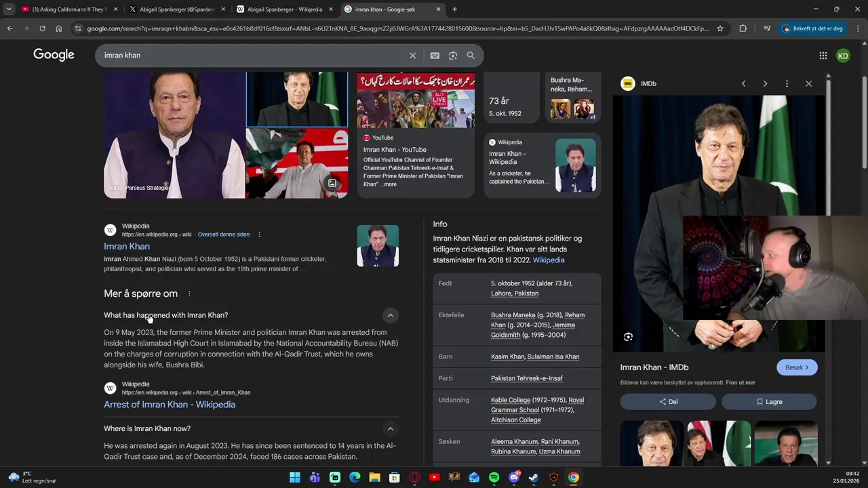Screen dimensions: 868x488
Task: Open the Windows Start menu
Action: 295,477
